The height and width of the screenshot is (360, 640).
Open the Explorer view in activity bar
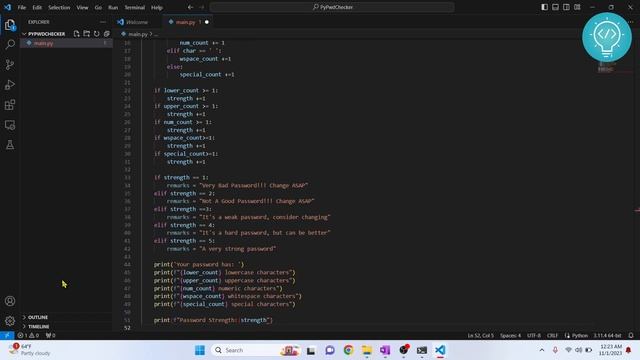(x=10, y=25)
